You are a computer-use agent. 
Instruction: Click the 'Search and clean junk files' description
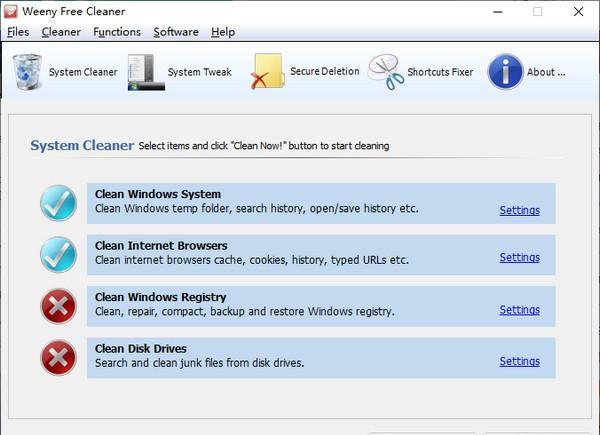[199, 363]
